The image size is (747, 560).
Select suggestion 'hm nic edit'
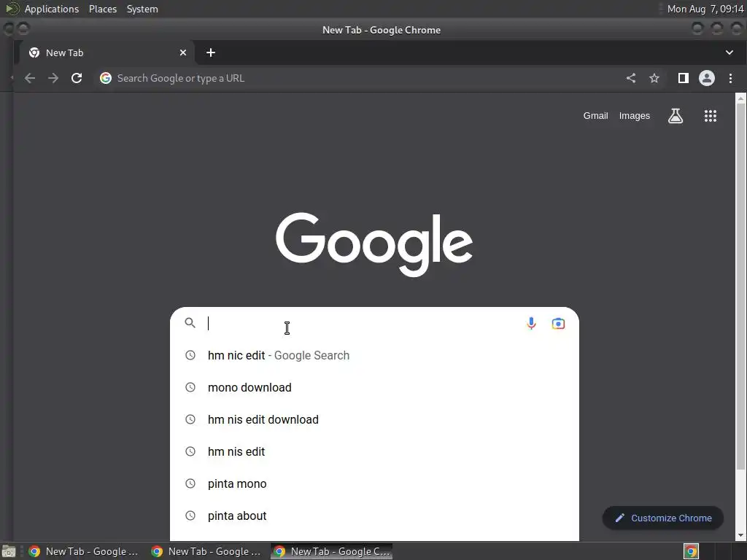tap(374, 355)
